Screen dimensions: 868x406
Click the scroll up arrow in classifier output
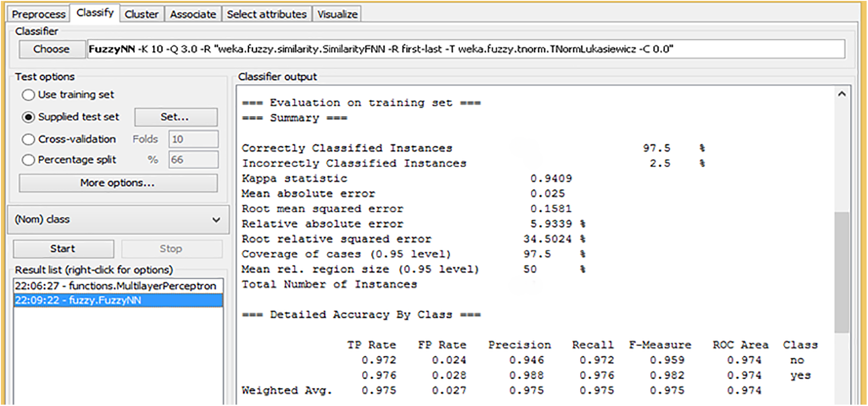tap(842, 94)
